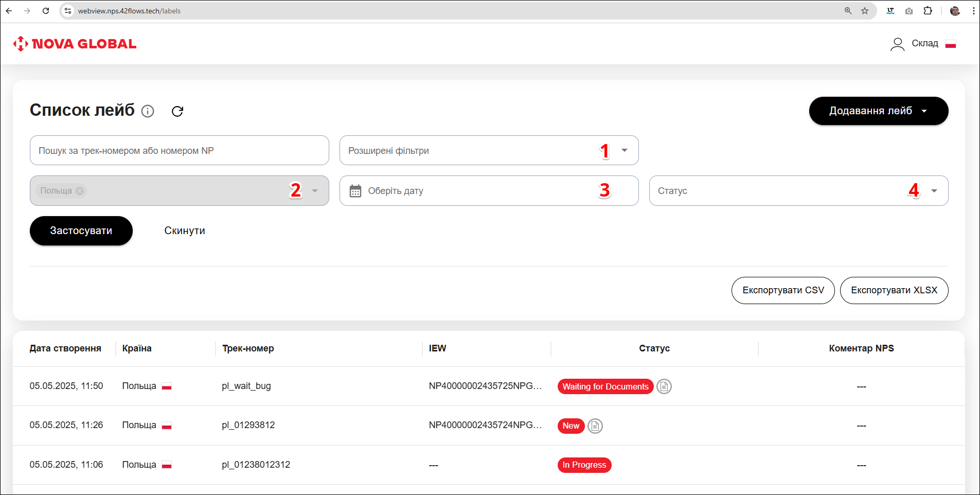The height and width of the screenshot is (495, 980).
Task: Focus the track number search field
Action: tap(179, 150)
